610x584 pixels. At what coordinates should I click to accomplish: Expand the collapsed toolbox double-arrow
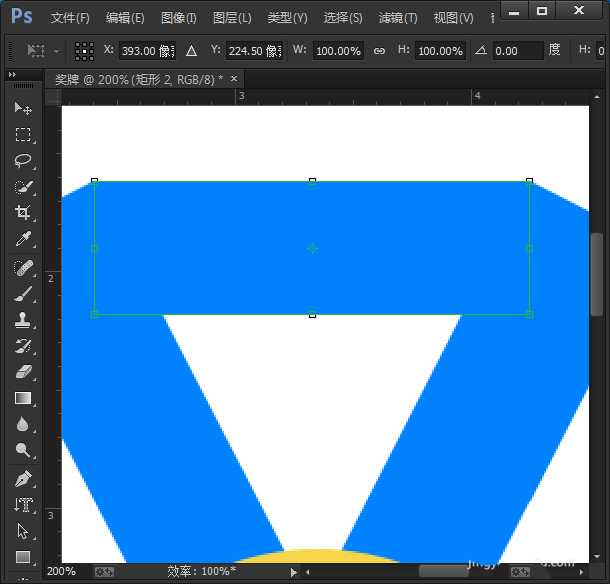(x=12, y=75)
